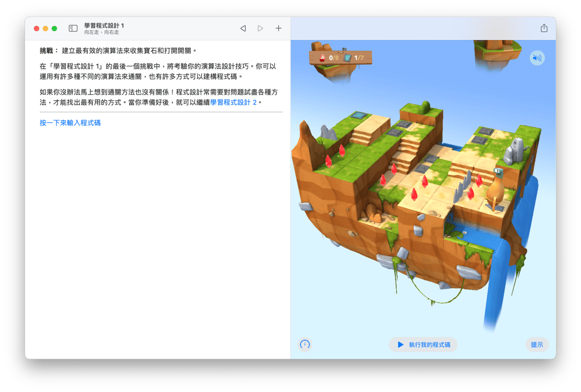Click the 挑戰： heading text
The height and width of the screenshot is (392, 581).
pos(49,51)
